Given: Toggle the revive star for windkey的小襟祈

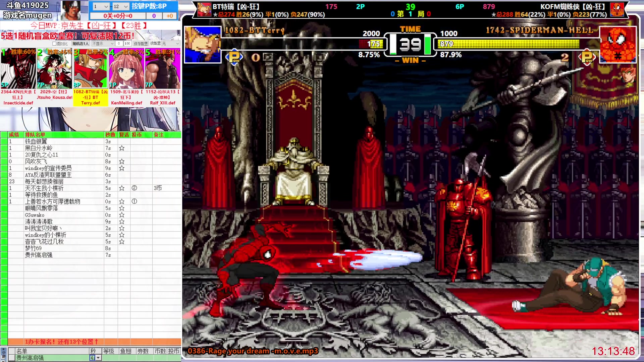Looking at the screenshot, I should [122, 235].
